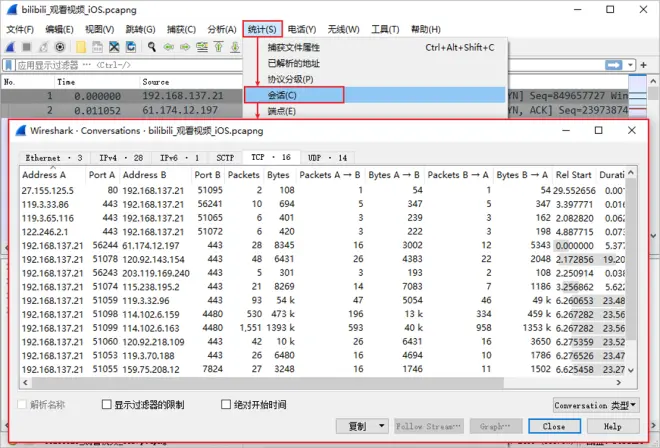The width and height of the screenshot is (660, 448).
Task: Select the row with address 114.102.6.163
Action: pos(322,328)
